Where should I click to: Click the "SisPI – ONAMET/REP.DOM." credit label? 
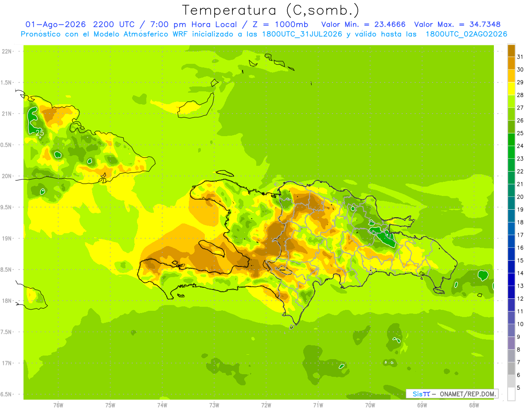click(x=452, y=394)
